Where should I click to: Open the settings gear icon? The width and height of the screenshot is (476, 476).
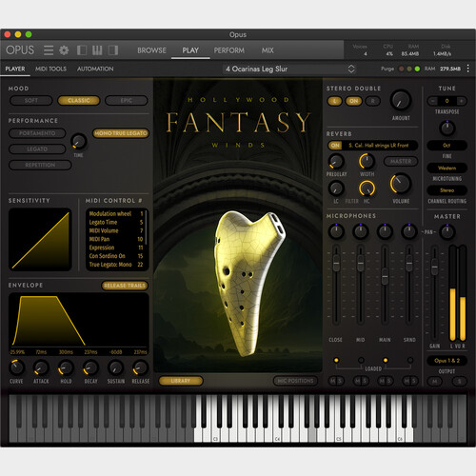64,50
